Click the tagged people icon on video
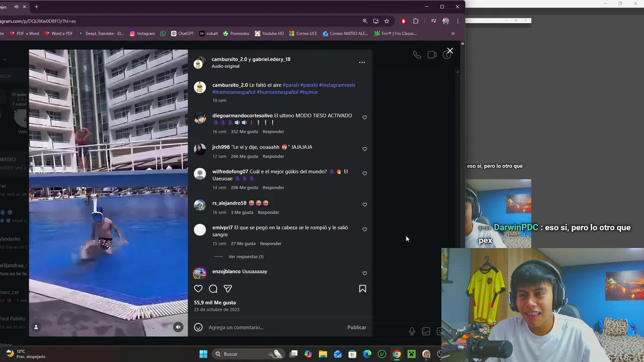The image size is (644, 362). (x=36, y=327)
